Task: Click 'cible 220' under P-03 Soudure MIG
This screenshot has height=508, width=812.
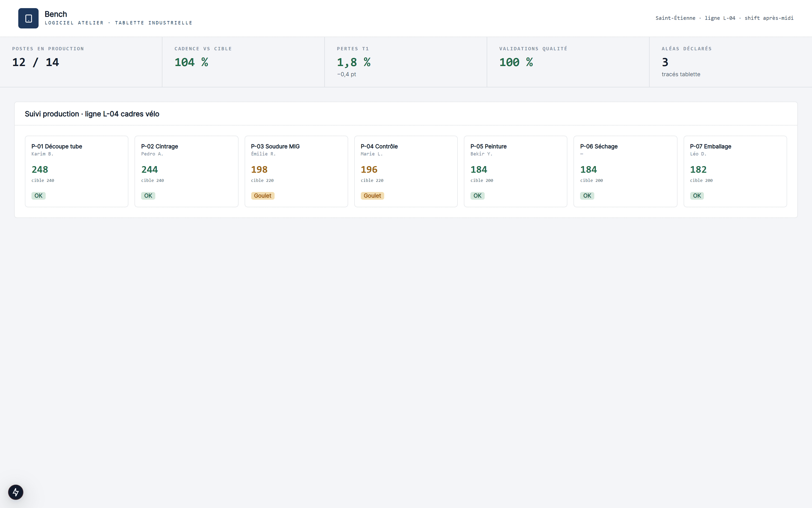Action: 262,180
